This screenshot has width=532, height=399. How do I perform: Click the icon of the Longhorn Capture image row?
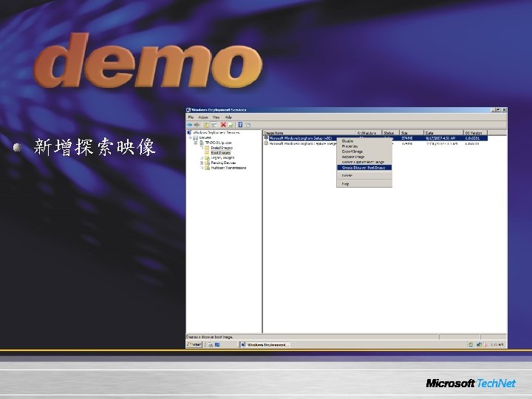click(x=266, y=143)
